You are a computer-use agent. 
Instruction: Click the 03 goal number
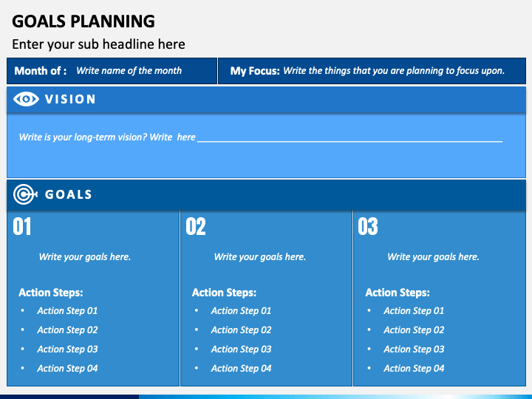[368, 226]
